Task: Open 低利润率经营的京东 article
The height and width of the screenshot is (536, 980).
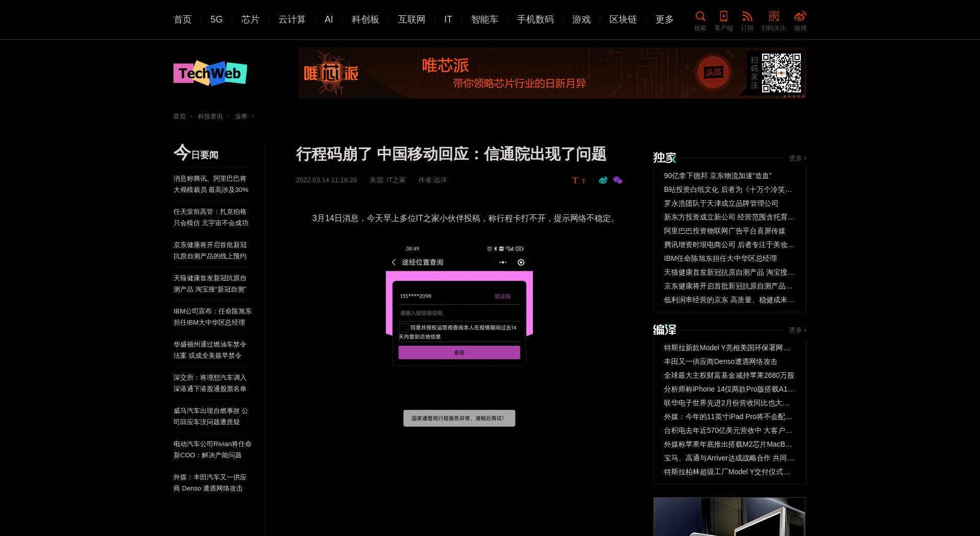Action: point(729,300)
